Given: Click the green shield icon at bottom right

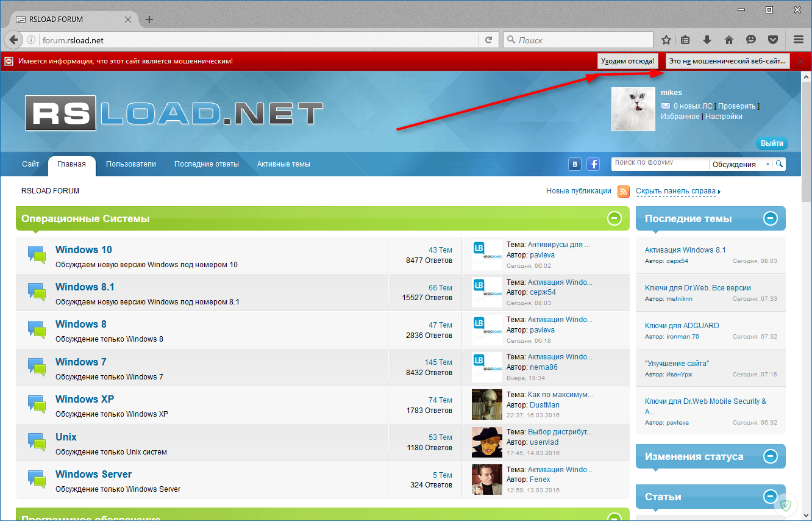Looking at the screenshot, I should coord(786,505).
